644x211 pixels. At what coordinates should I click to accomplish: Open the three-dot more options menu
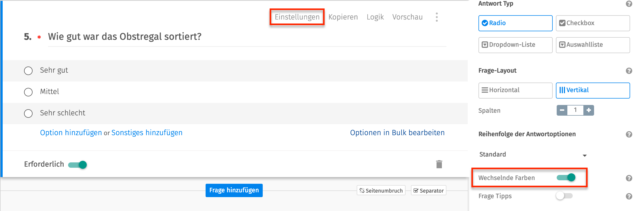(x=437, y=17)
